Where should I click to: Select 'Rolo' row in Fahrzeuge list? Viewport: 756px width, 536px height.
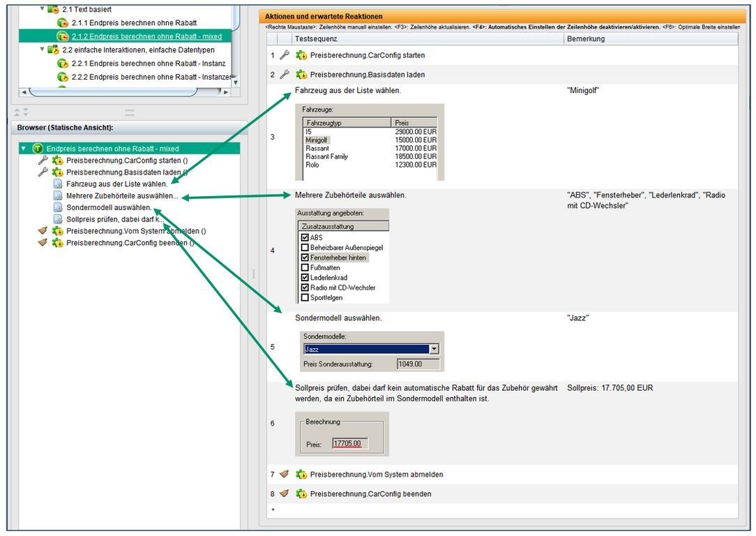tap(370, 165)
